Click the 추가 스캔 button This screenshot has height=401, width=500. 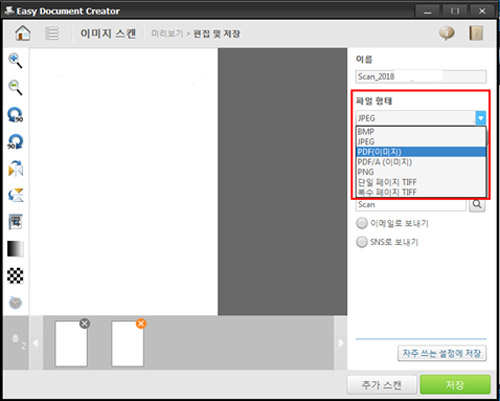tap(382, 385)
